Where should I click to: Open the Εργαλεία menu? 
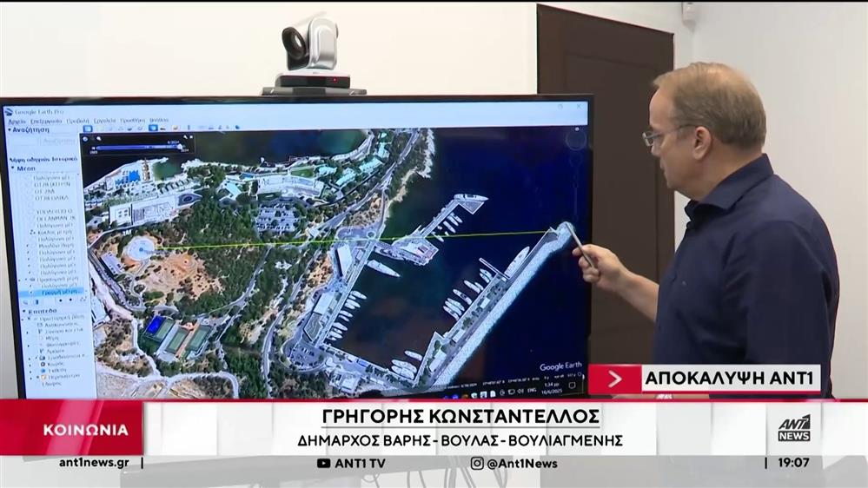point(104,121)
